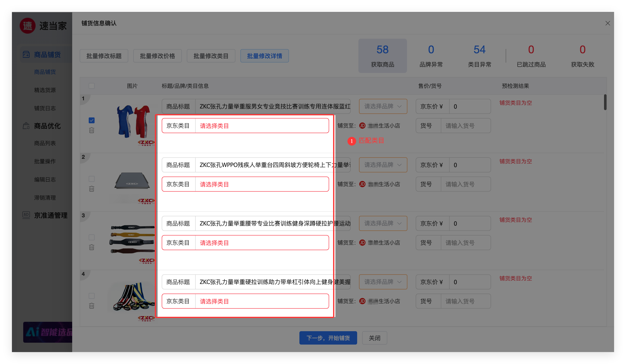
Task: Delete product row 1 with trash icon
Action: [91, 130]
